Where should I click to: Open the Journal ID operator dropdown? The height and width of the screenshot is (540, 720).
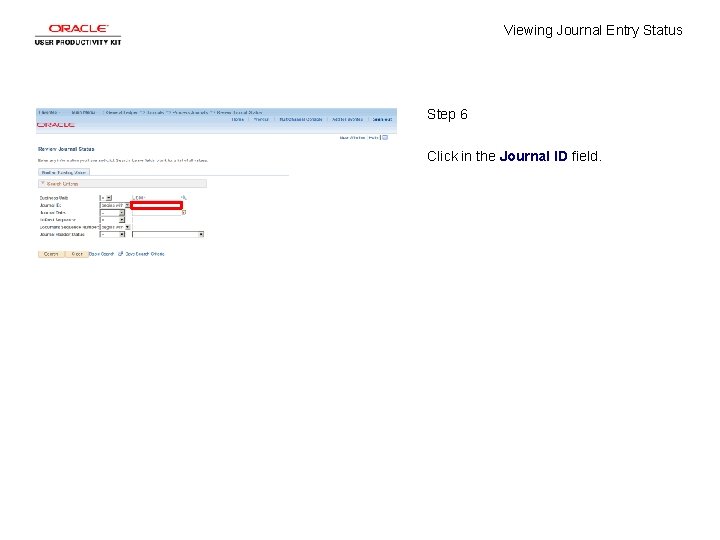pos(115,205)
